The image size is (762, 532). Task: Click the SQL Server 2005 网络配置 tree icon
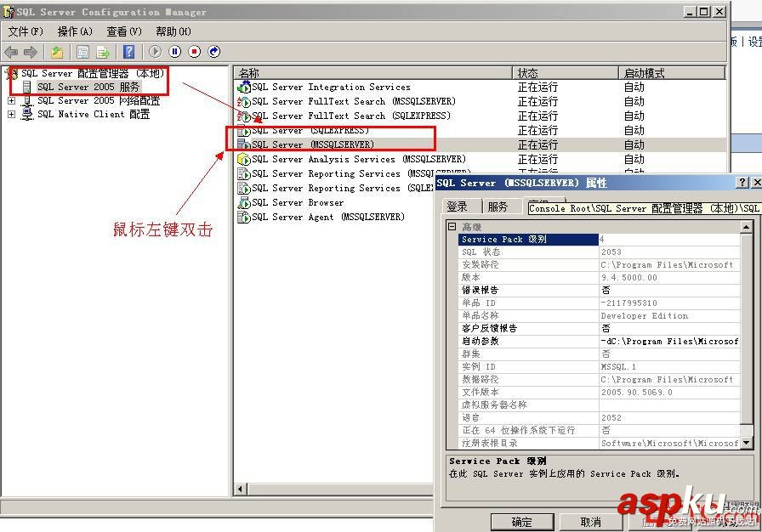point(27,100)
